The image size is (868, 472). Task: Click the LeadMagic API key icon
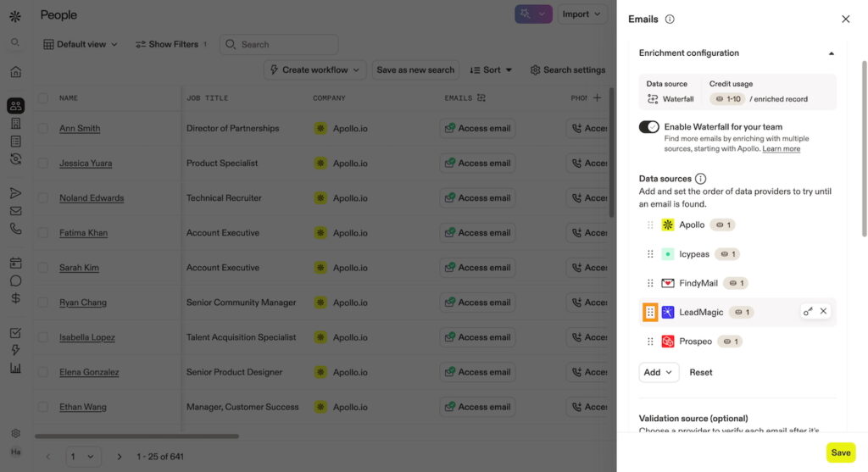point(808,312)
